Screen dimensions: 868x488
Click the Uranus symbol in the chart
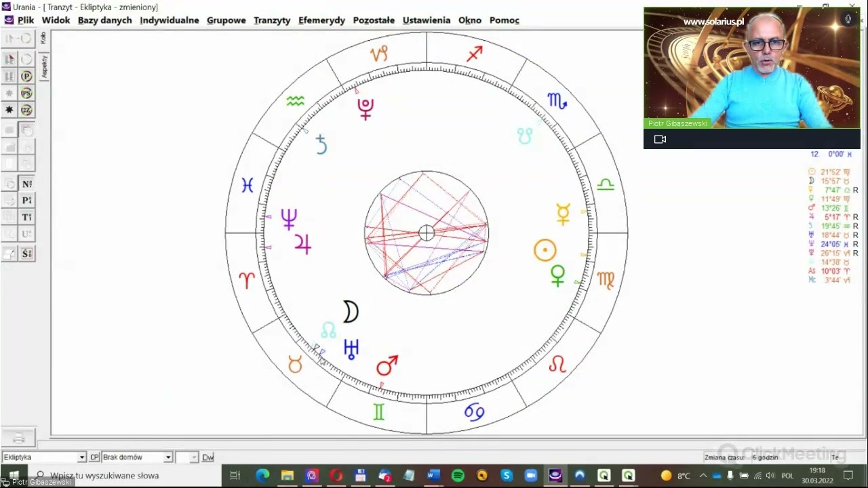pos(351,348)
